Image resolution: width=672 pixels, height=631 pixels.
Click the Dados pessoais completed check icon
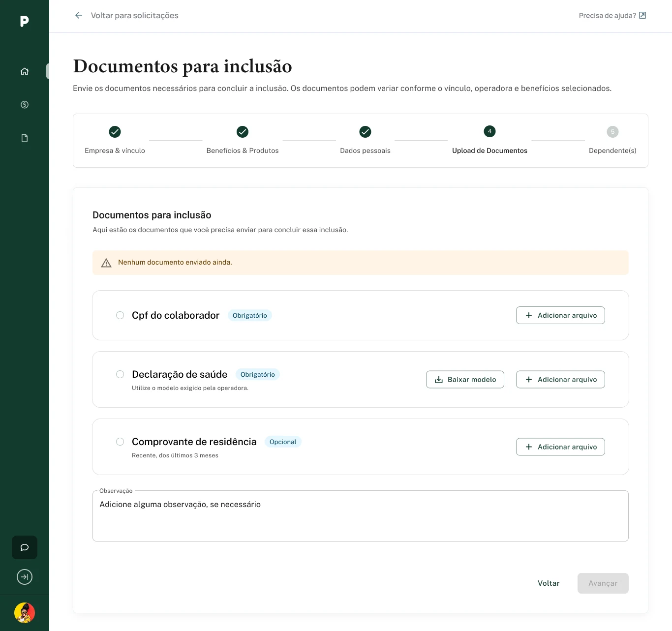[x=365, y=132]
